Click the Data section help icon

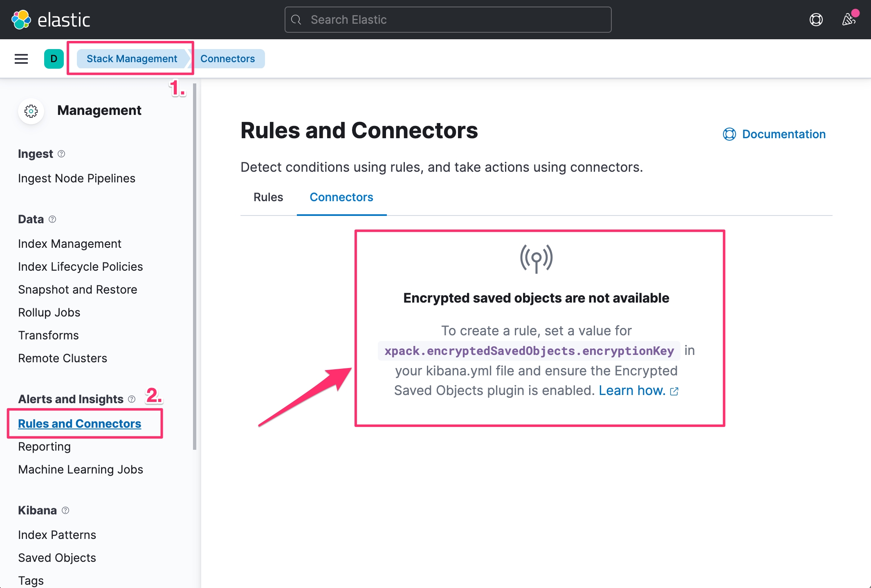[x=52, y=219]
